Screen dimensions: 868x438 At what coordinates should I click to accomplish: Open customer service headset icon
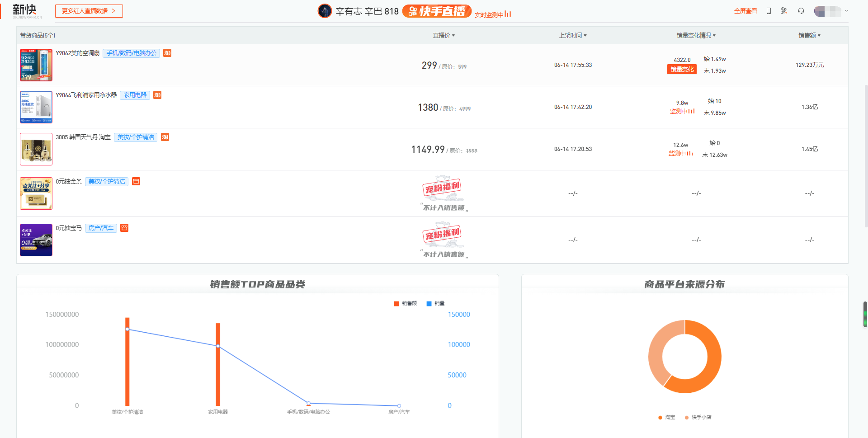pyautogui.click(x=801, y=11)
